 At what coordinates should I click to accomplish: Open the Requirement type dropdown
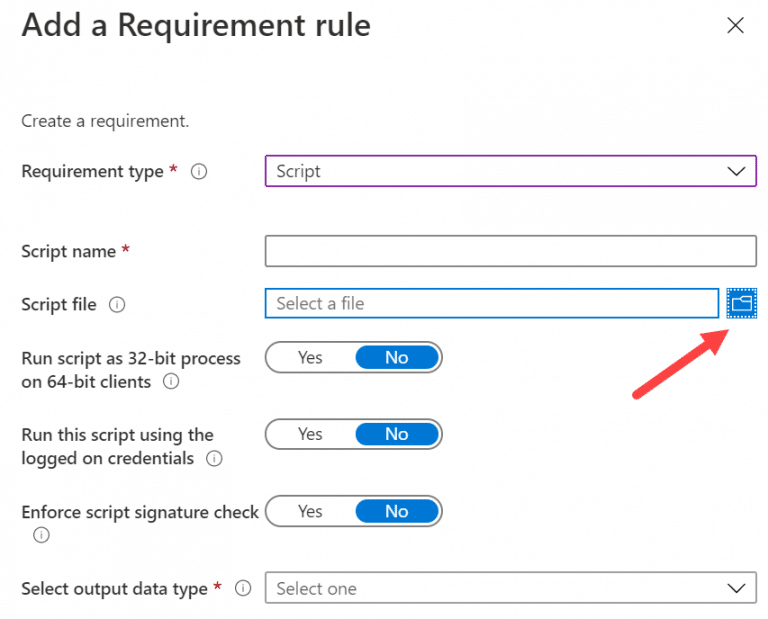coord(510,171)
